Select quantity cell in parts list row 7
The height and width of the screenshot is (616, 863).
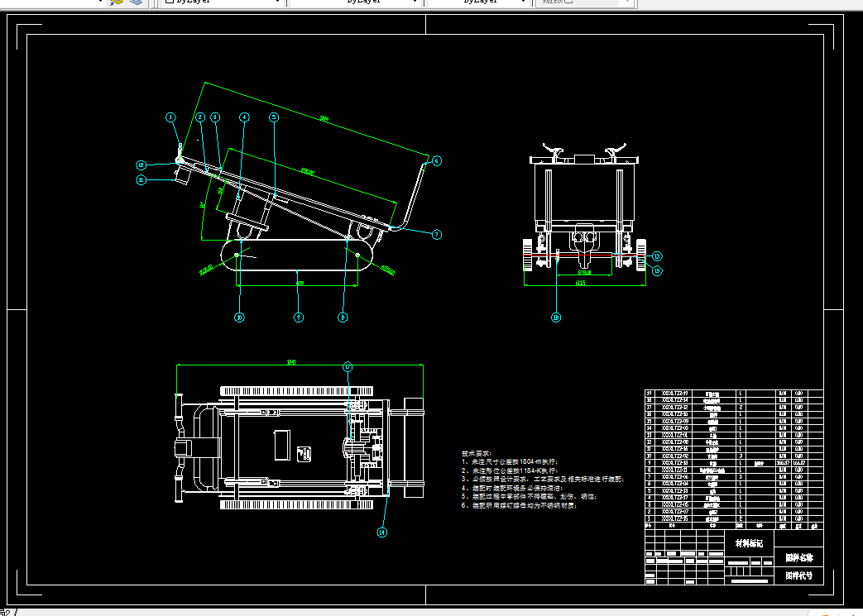(741, 477)
